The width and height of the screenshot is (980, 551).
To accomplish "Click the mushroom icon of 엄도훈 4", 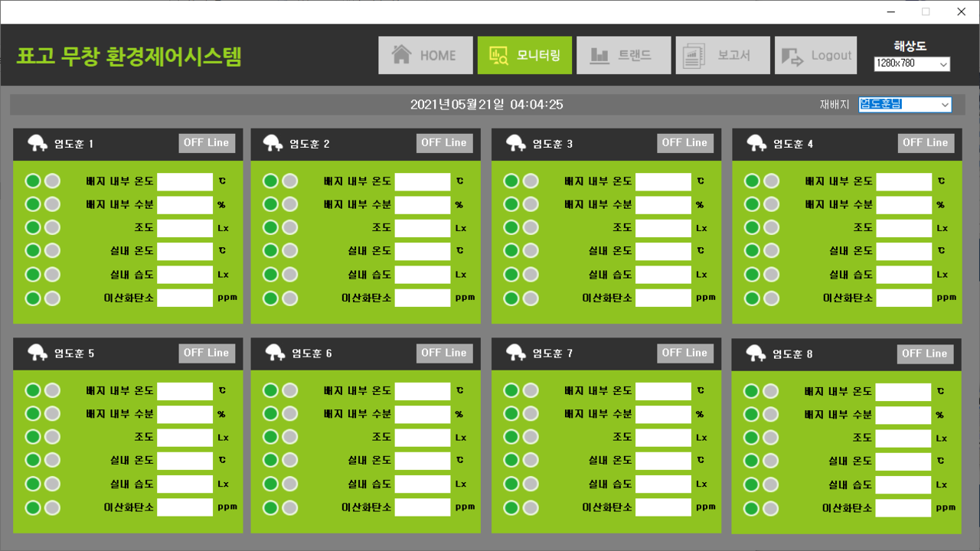I will point(756,143).
